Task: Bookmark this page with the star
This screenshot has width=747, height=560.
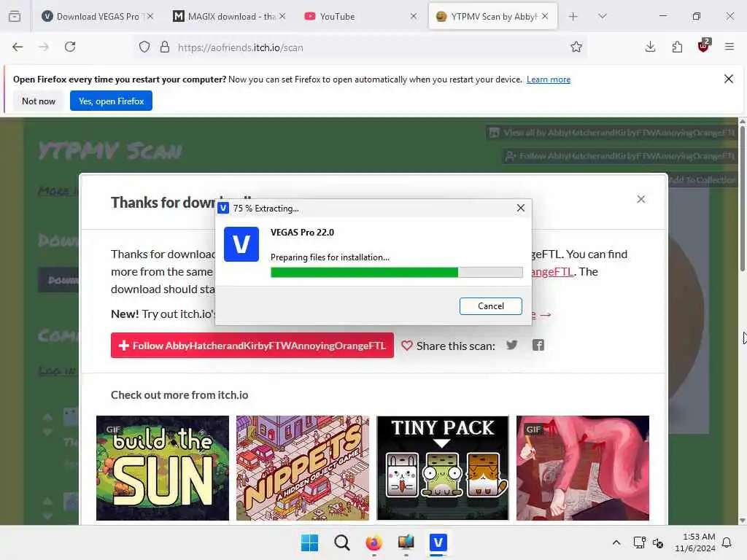Action: pos(576,47)
